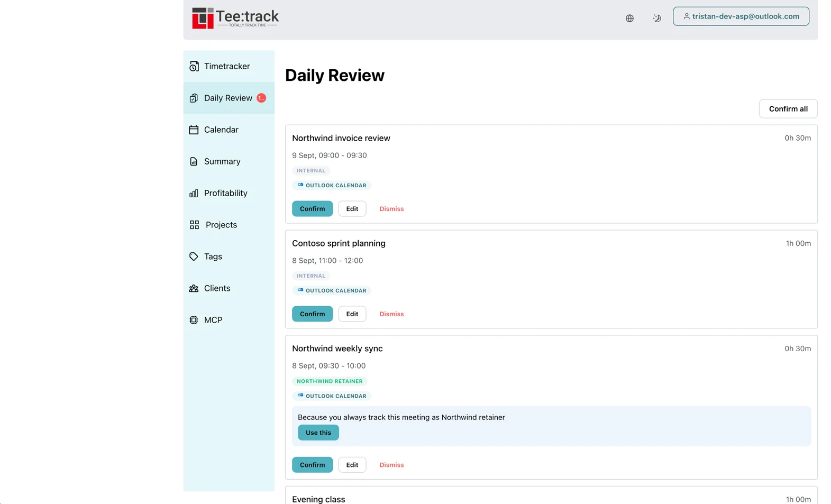831x504 pixels.
Task: Click Outlook Calendar badge on Contoso sprint planning
Action: pyautogui.click(x=332, y=290)
